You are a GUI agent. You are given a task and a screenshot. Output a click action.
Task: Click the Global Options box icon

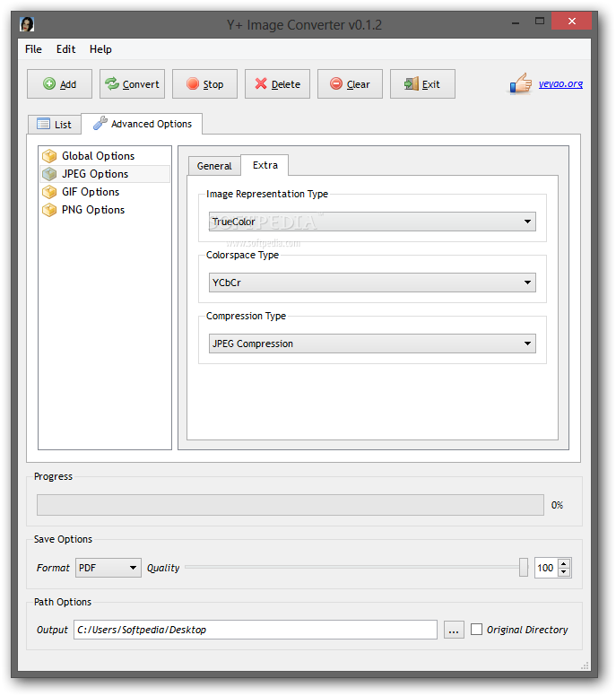point(49,156)
